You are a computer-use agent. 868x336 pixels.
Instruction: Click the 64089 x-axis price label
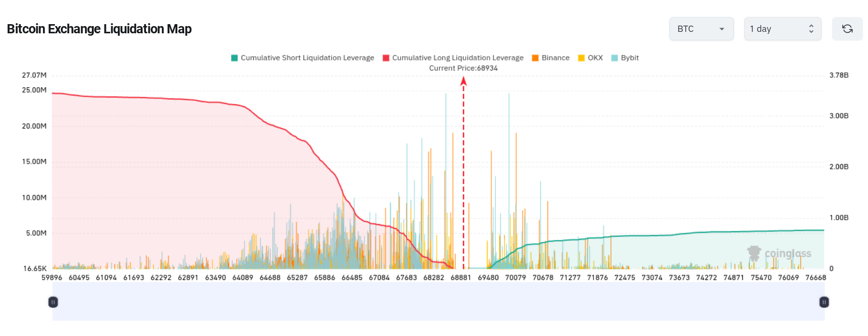tap(243, 278)
